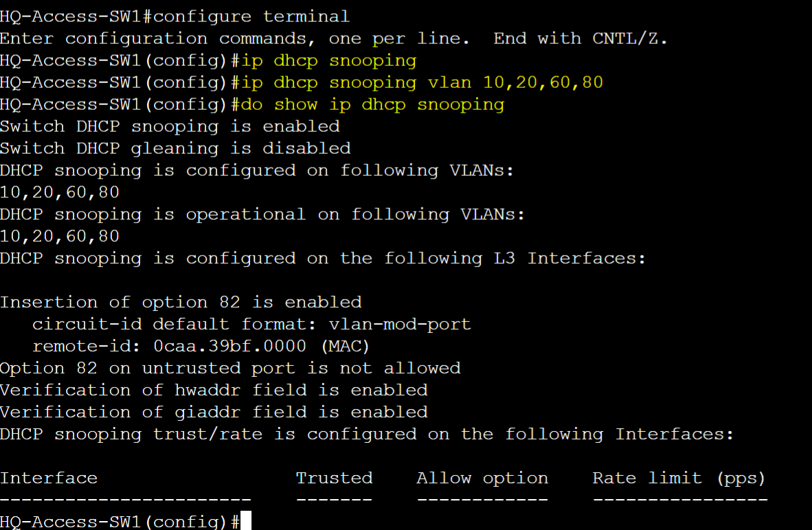
Task: Click 'Switch DHCP gleaning is disabled' line
Action: click(x=176, y=149)
